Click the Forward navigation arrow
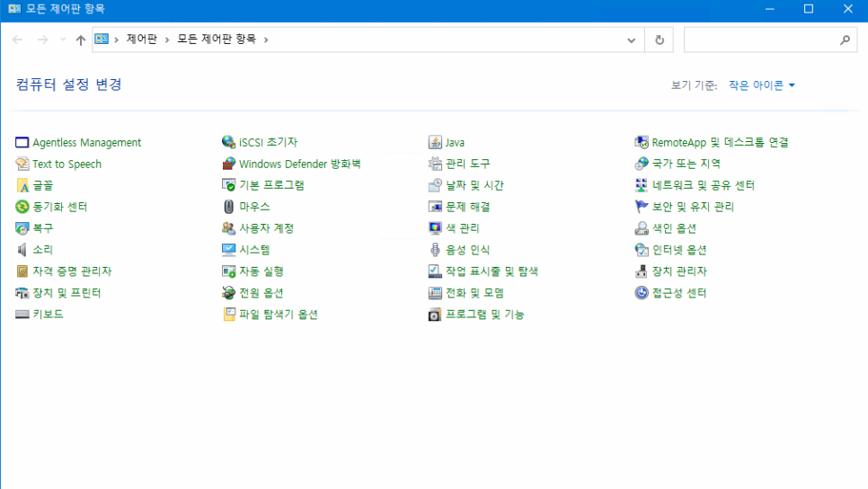The width and height of the screenshot is (868, 489). tap(42, 40)
